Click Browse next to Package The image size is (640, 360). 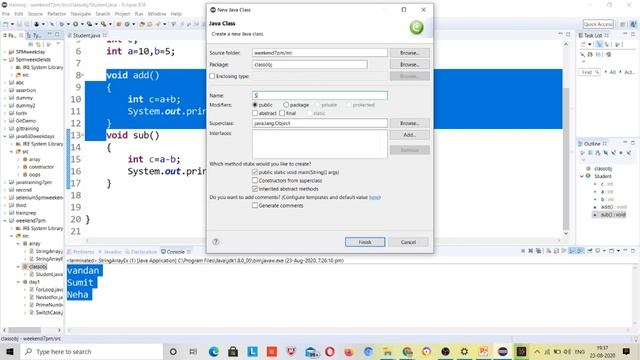tap(409, 64)
